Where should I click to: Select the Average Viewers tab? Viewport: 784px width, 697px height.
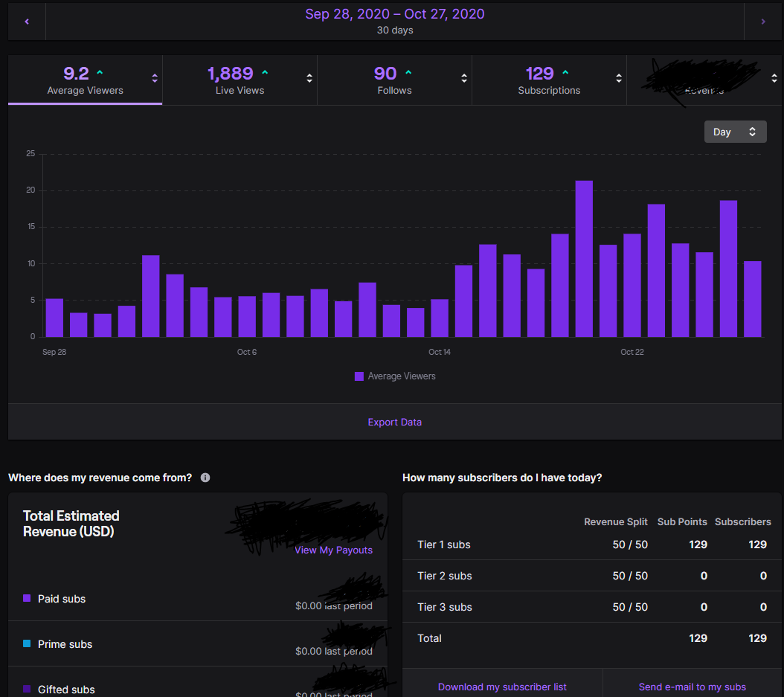[85, 80]
